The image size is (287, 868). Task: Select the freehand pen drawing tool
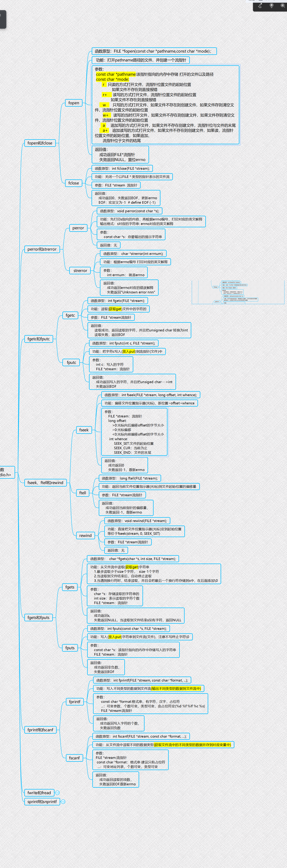260,5
